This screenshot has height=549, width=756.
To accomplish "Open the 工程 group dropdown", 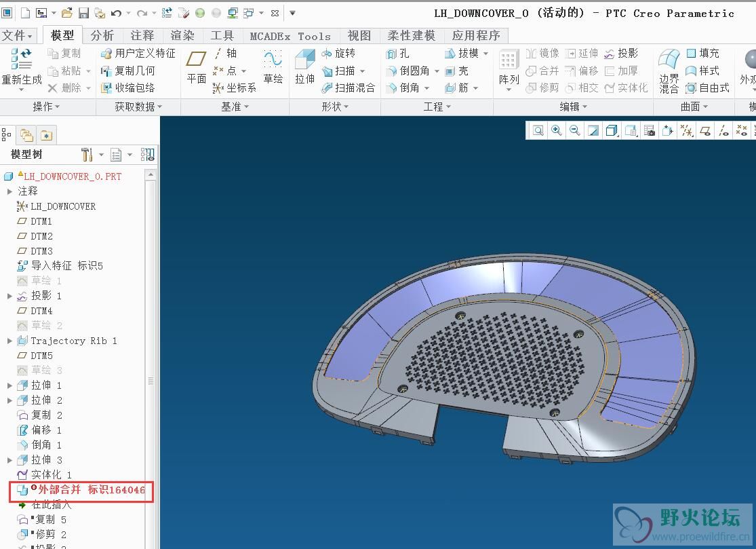I will [x=437, y=107].
